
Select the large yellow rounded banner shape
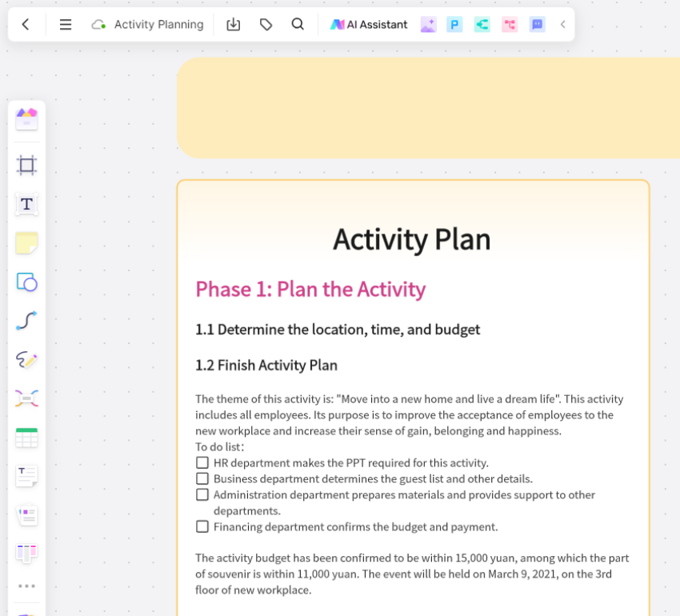pyautogui.click(x=429, y=107)
